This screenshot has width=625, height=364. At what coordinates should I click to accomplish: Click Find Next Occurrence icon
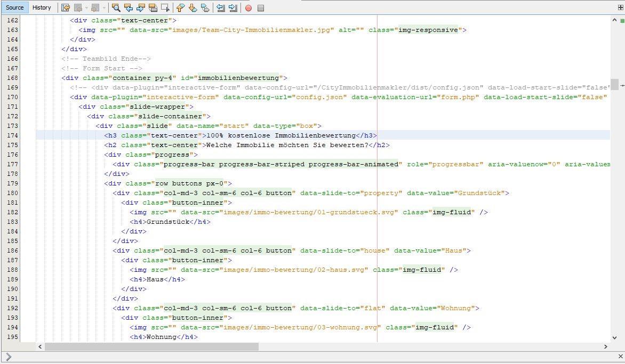click(x=141, y=8)
